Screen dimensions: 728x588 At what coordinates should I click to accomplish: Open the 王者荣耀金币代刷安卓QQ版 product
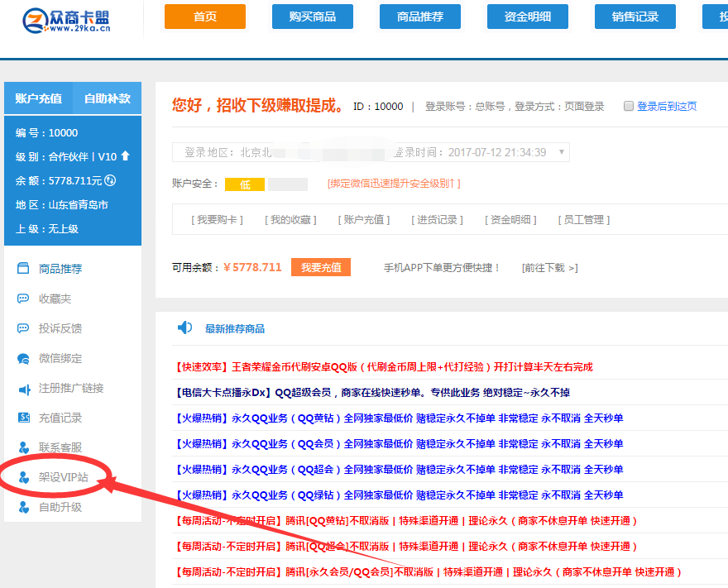pyautogui.click(x=384, y=367)
